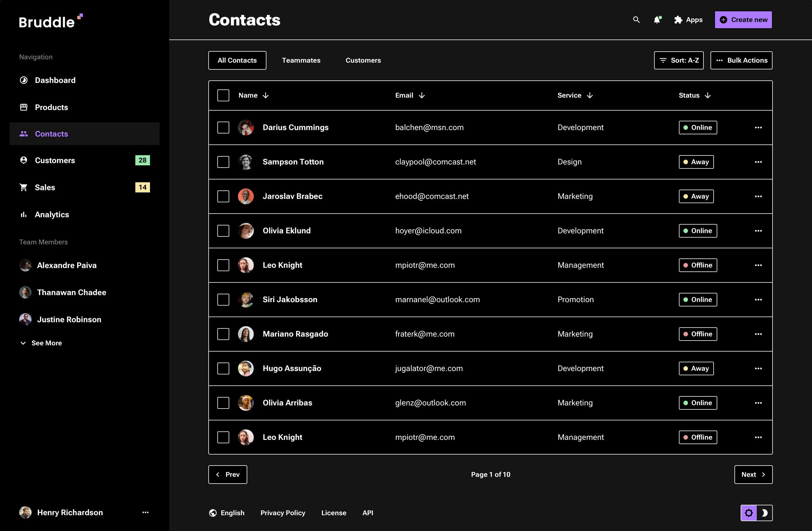Click the Create new button
Image resolution: width=812 pixels, height=531 pixels.
pos(743,19)
